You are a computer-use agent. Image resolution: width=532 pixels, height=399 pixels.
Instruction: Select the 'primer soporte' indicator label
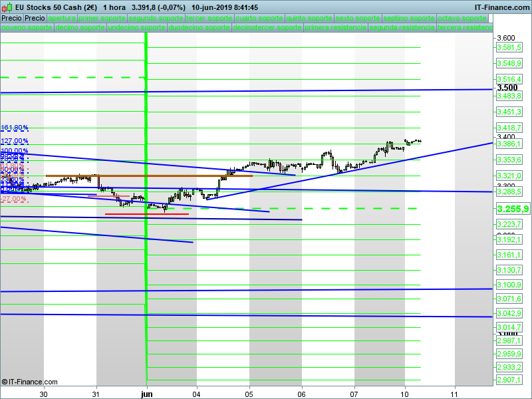[x=102, y=19]
